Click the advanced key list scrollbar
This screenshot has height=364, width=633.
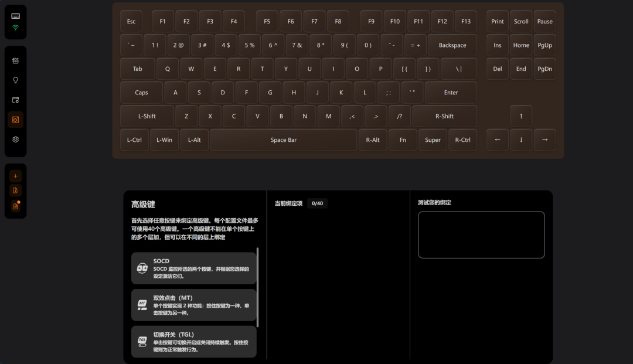[257, 287]
